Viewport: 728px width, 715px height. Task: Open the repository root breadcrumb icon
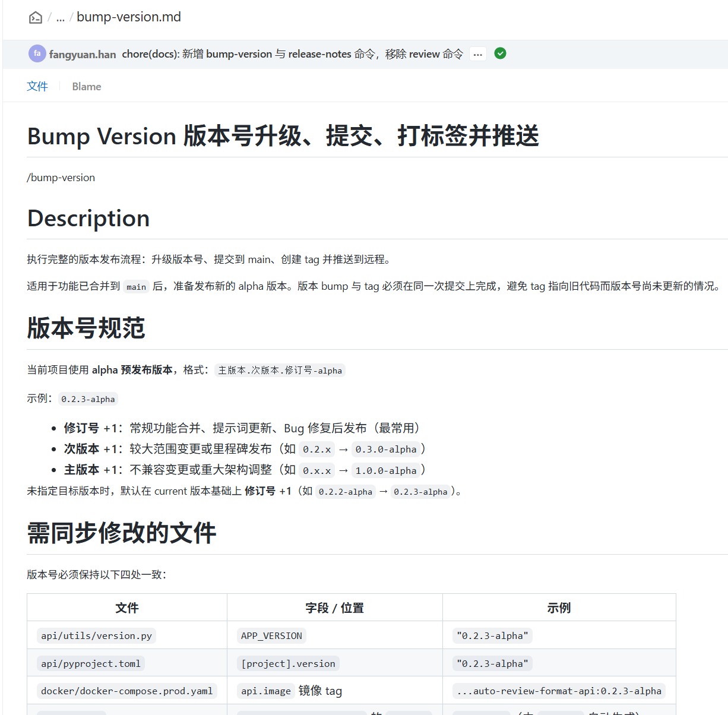pyautogui.click(x=36, y=17)
